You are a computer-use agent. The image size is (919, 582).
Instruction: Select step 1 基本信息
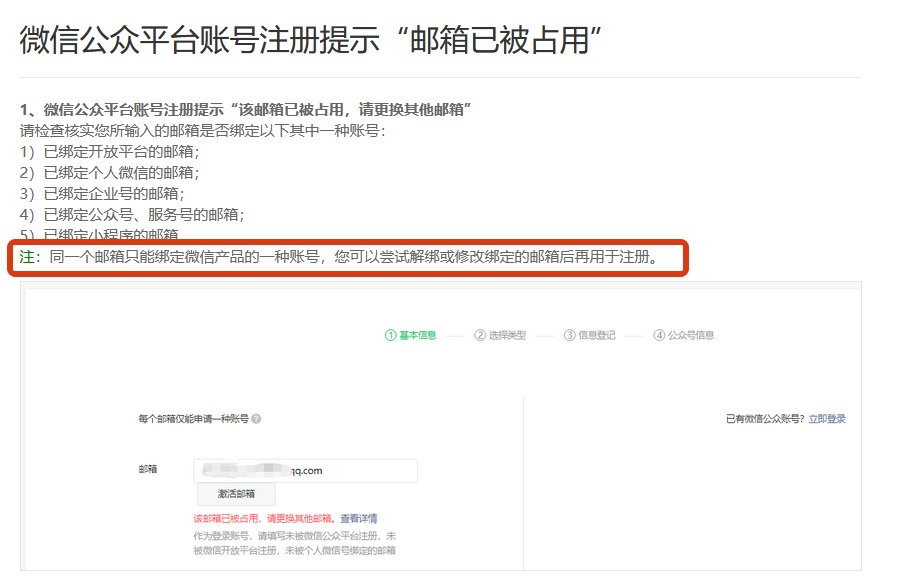pyautogui.click(x=411, y=335)
